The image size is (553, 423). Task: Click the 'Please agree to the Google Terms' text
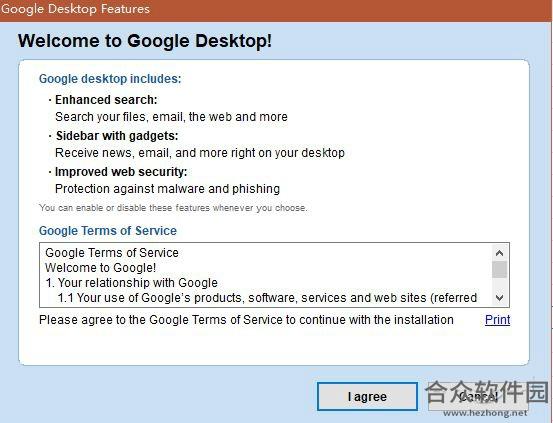[246, 320]
